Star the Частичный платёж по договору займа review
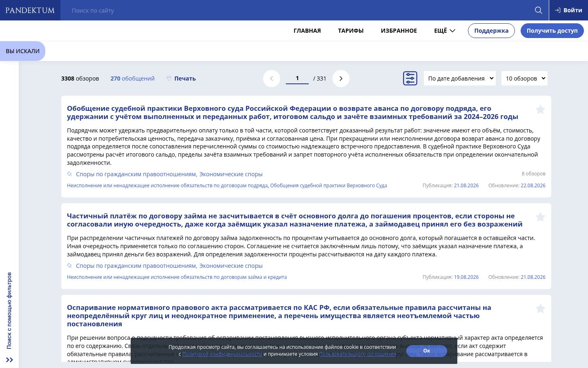Viewport: 588px width, 368px height. 540,217
